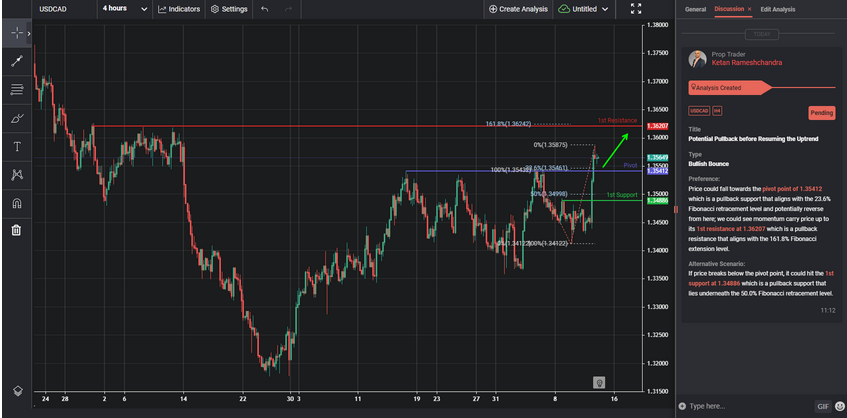Click the H4 timeframe tag
This screenshot has height=418, width=847.
717,111
